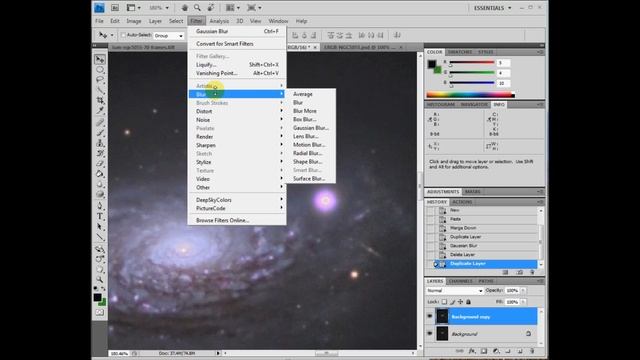Select the Lasso tool
640x360 pixels.
pyautogui.click(x=100, y=80)
